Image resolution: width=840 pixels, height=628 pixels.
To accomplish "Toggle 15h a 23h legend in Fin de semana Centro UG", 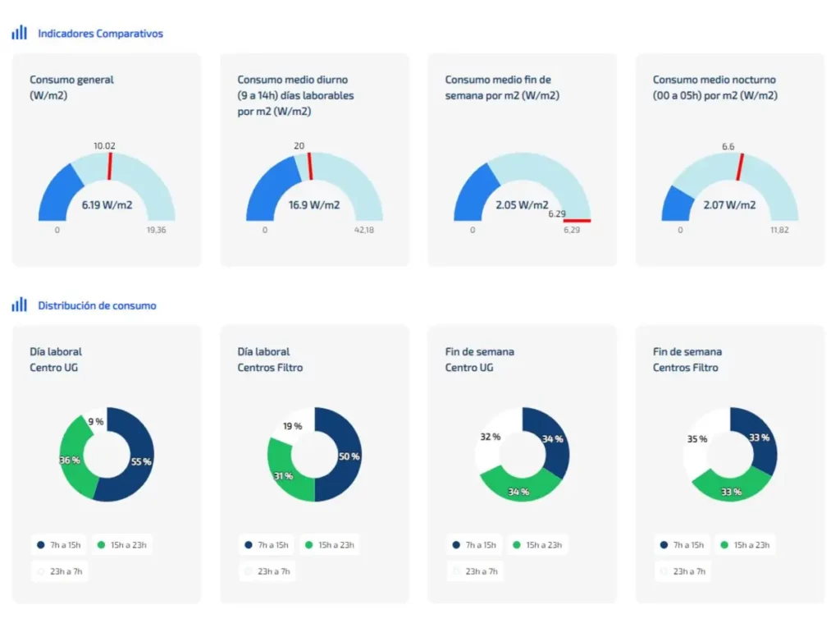I will click(537, 545).
